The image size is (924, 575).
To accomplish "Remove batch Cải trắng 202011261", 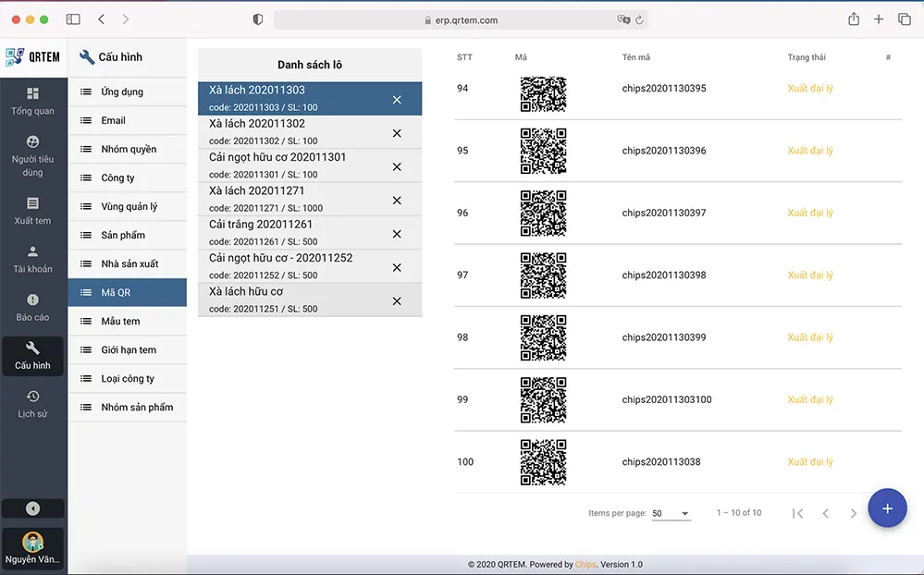I will 397,234.
